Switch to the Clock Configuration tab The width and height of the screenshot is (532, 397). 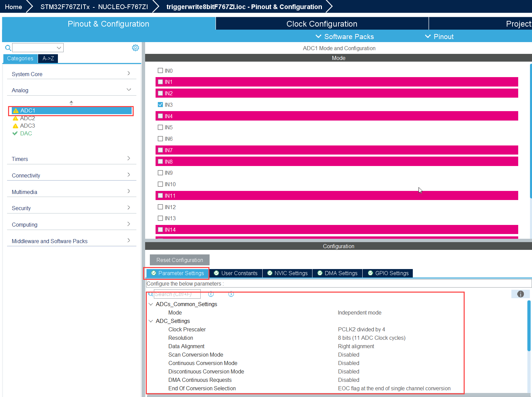click(x=322, y=24)
